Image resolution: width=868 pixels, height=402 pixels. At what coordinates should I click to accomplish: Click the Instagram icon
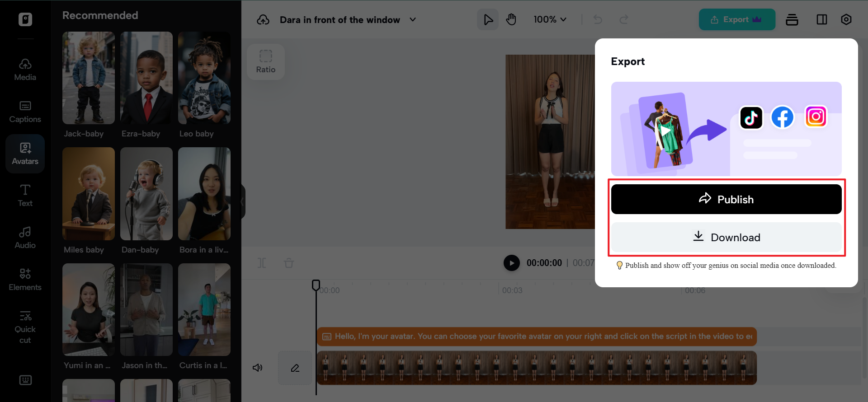pos(816,117)
